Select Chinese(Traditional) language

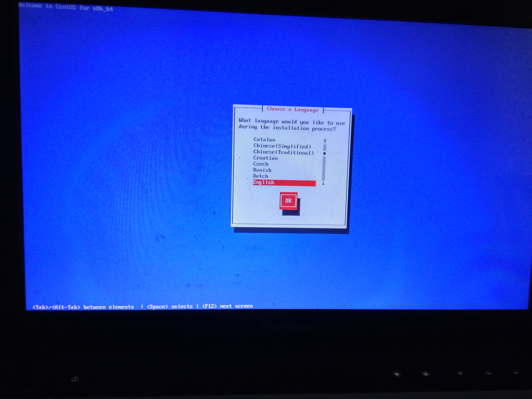coord(284,152)
